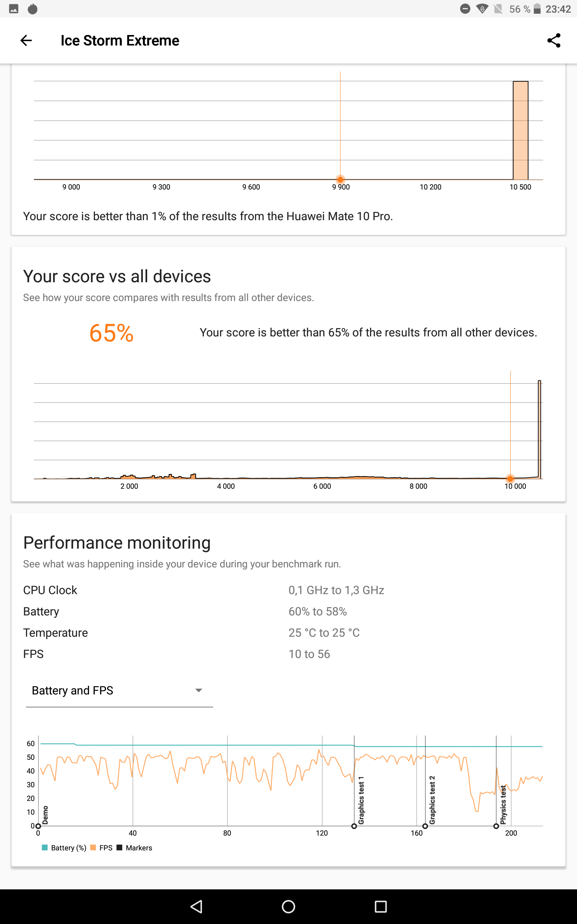Tap the score dot near 10 000 on all-devices chart

[510, 478]
